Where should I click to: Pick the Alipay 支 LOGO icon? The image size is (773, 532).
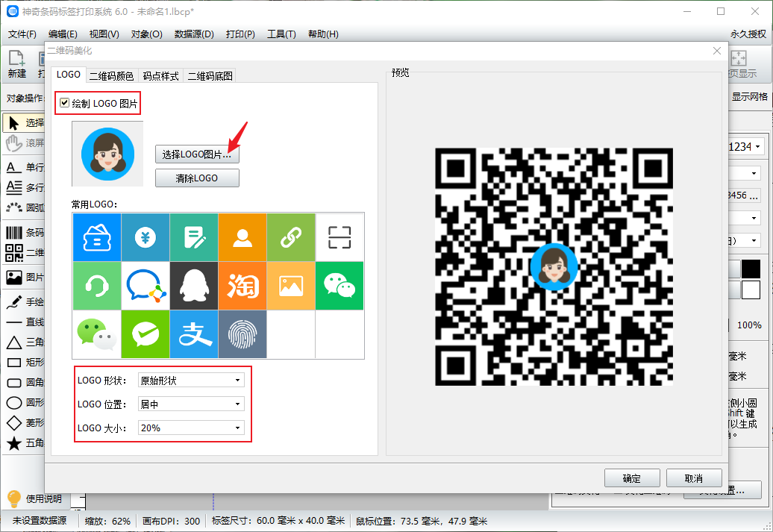[x=194, y=334]
